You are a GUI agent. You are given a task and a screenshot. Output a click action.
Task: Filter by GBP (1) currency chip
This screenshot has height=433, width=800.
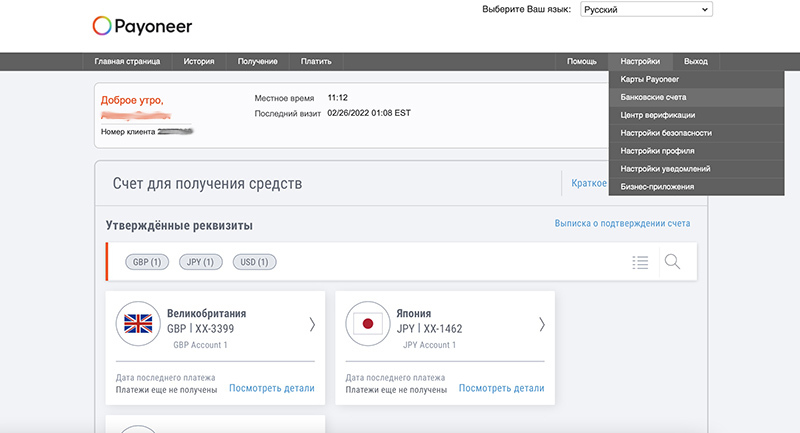147,262
